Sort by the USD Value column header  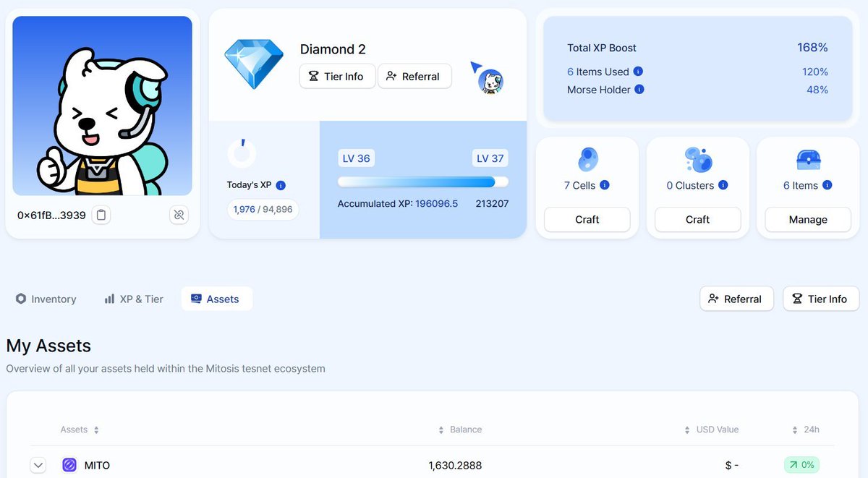click(711, 430)
